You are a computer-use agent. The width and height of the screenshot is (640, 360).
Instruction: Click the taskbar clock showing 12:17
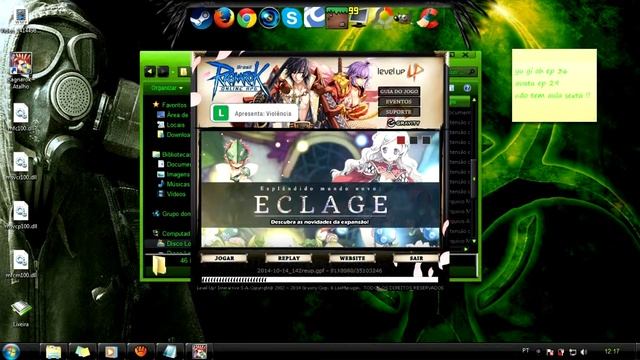[x=611, y=351]
